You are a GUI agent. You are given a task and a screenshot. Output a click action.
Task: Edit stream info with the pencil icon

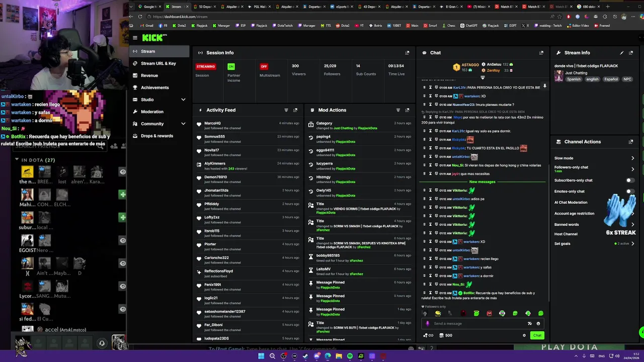622,53
